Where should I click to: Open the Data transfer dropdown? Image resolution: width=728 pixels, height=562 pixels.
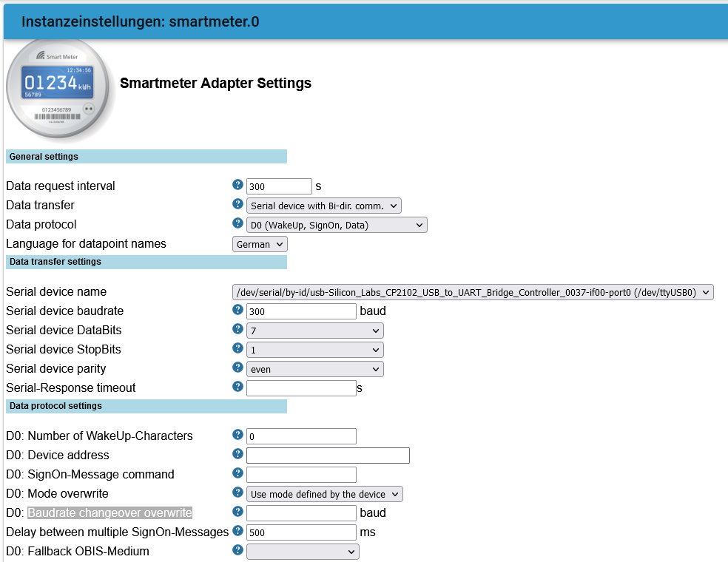323,206
